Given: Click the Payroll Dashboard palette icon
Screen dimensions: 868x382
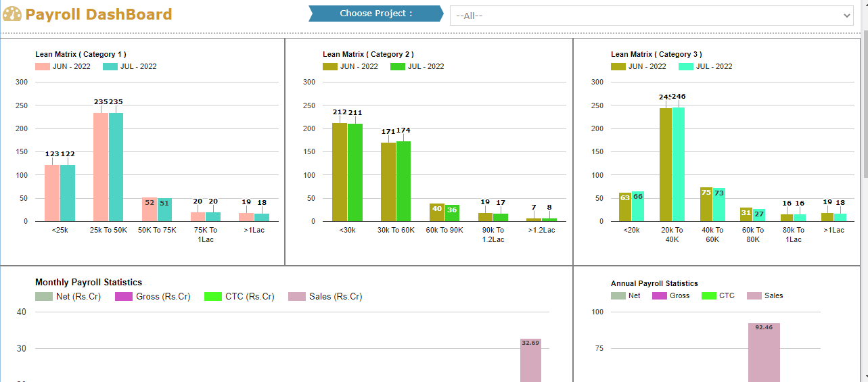Looking at the screenshot, I should (x=12, y=14).
